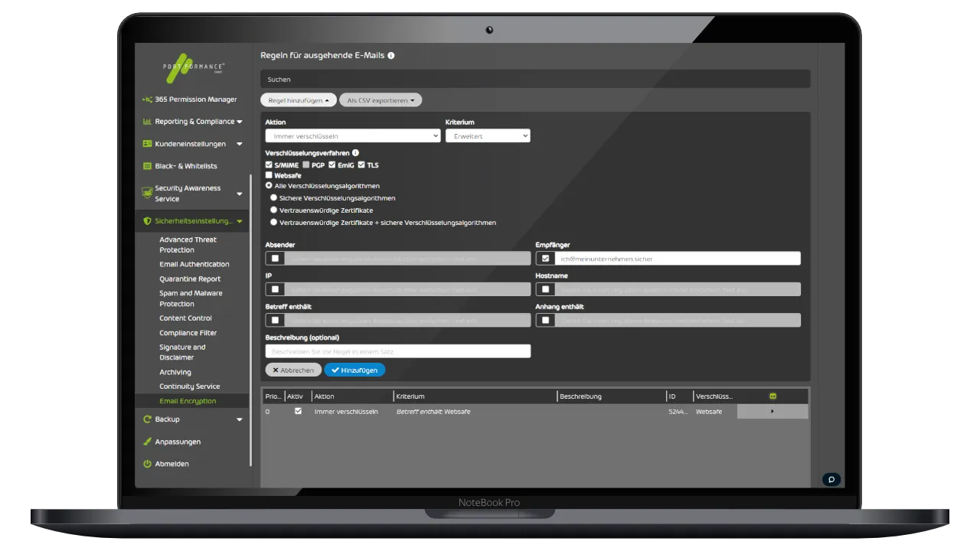Tick the Anhang enthält checkbox

pyautogui.click(x=545, y=320)
